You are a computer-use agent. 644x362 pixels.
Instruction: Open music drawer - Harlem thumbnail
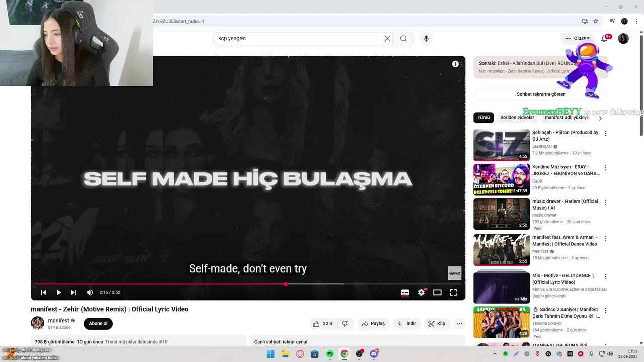point(502,214)
